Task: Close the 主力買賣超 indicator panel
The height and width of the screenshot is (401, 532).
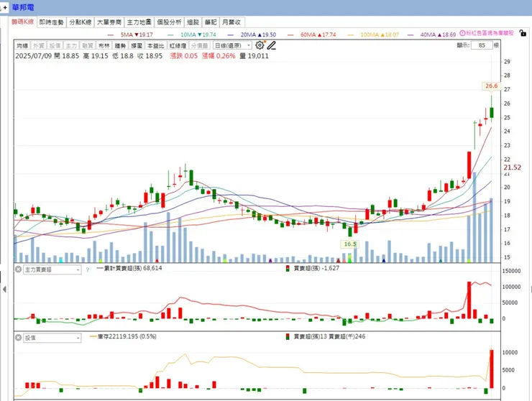Action: [x=18, y=269]
